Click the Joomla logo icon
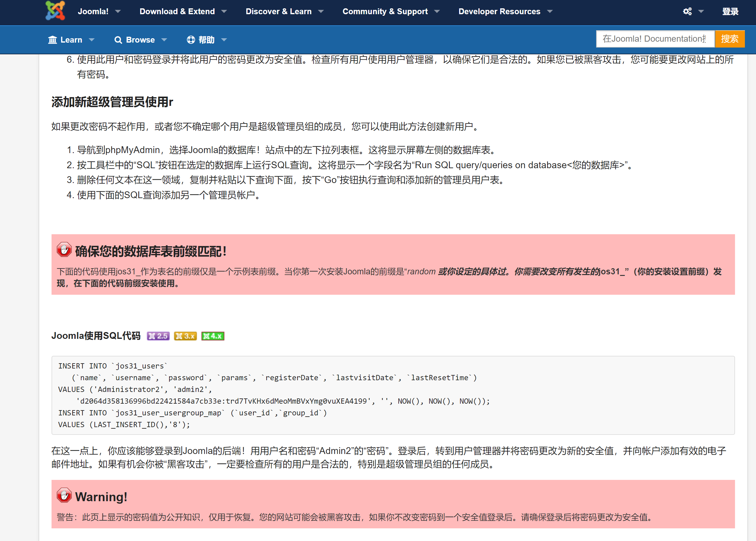 (x=55, y=11)
